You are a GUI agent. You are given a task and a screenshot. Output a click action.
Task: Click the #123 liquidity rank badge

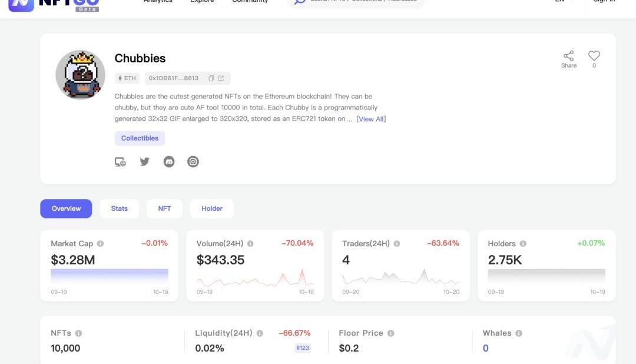click(x=303, y=348)
